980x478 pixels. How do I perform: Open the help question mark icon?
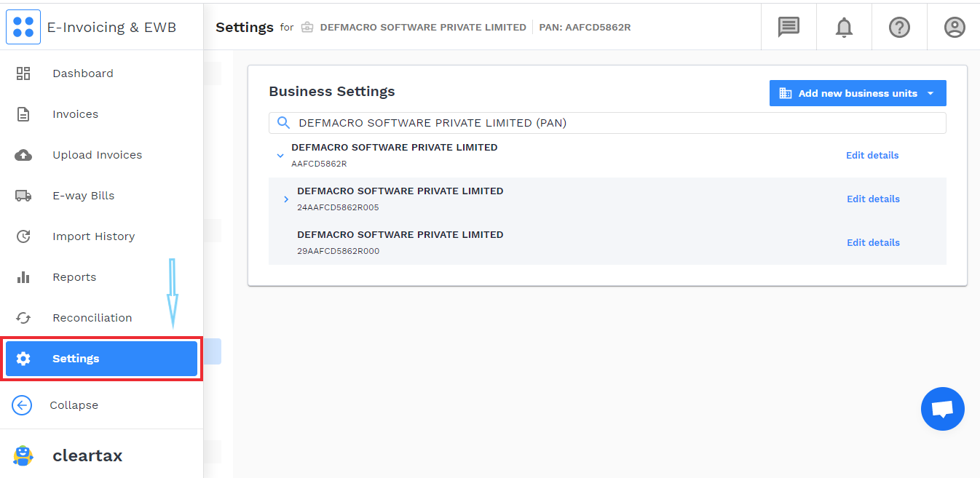pos(899,27)
